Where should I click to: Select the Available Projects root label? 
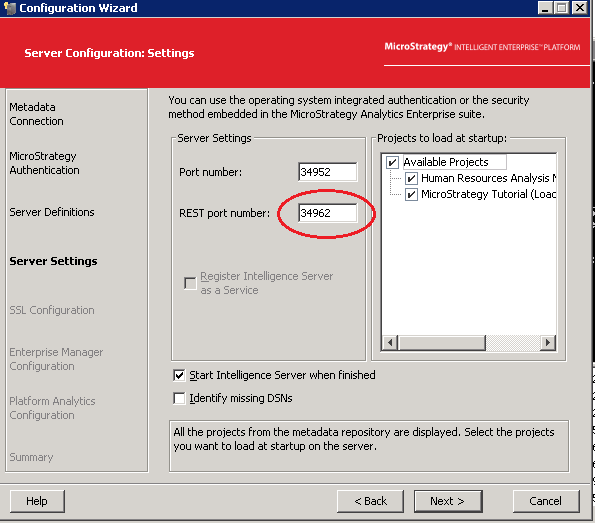click(x=446, y=162)
